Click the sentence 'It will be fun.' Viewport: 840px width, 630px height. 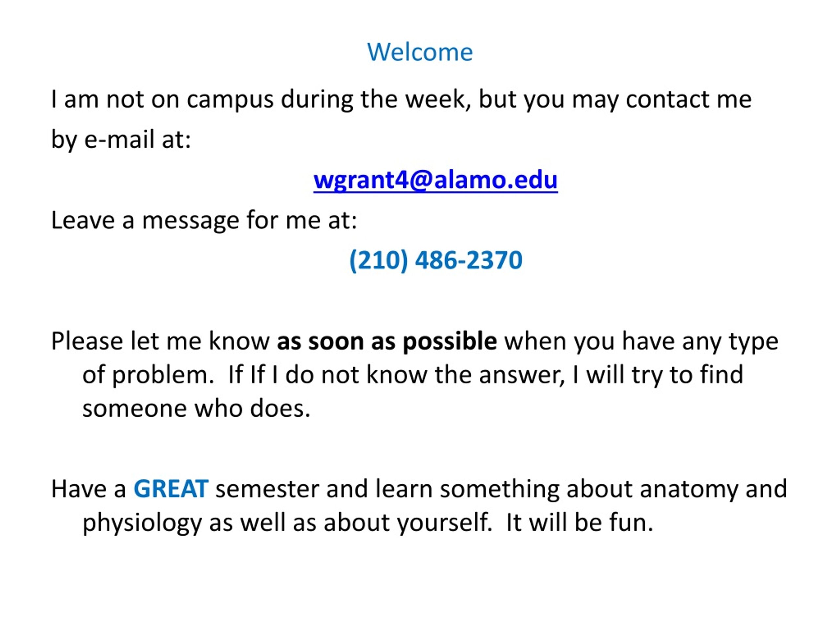[x=580, y=522]
